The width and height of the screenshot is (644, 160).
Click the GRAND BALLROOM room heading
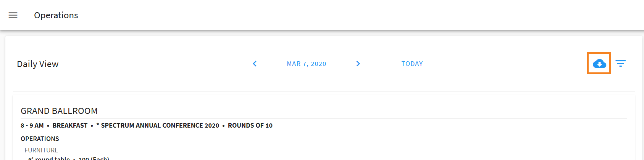point(59,111)
